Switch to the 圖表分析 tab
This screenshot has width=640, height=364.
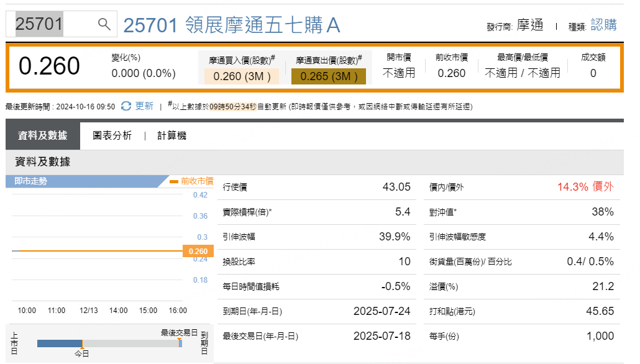tap(112, 135)
